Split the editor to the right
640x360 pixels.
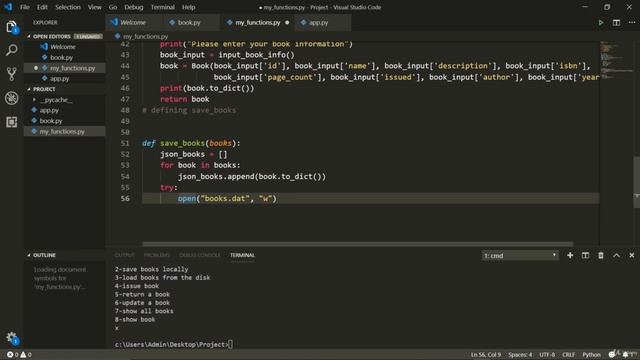click(616, 22)
